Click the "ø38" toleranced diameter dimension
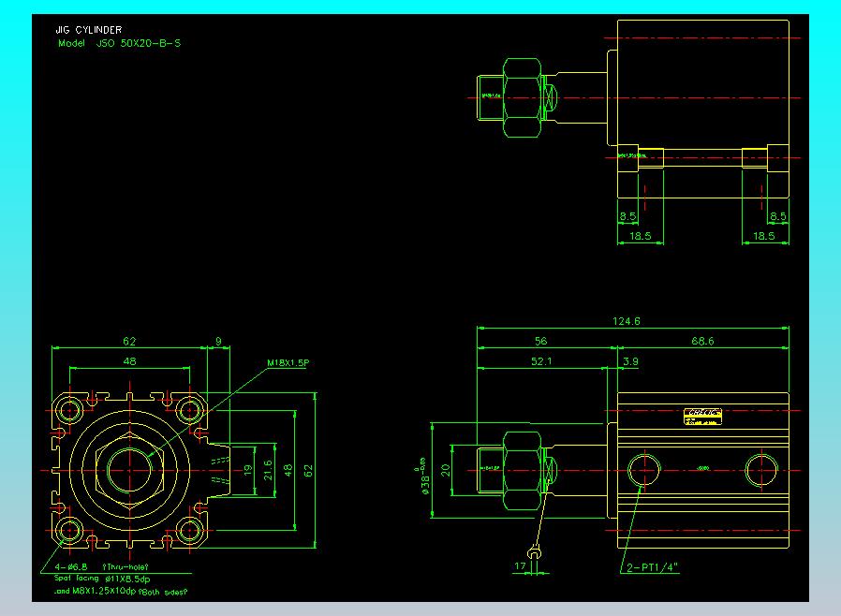Image resolution: width=841 pixels, height=616 pixels. tap(423, 477)
